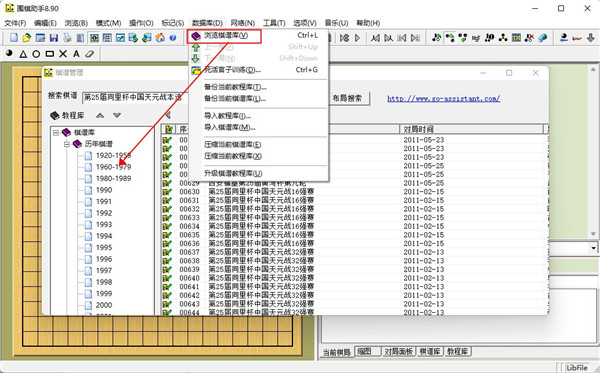
Task: Select the circle mark tool
Action: (36, 54)
